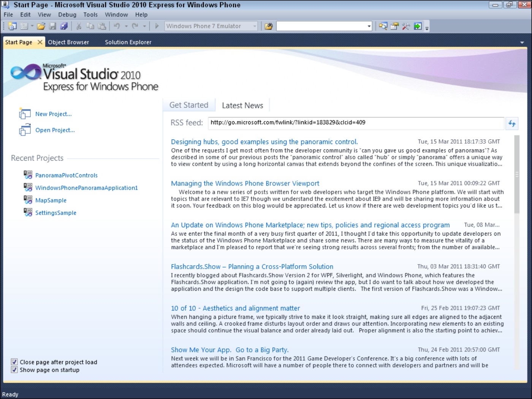This screenshot has height=399, width=532.
Task: Click the Start Page toolbar icon
Action: pyautogui.click(x=418, y=26)
